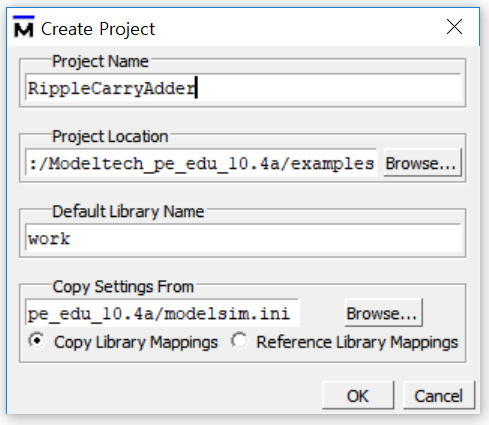Image resolution: width=489 pixels, height=425 pixels.
Task: Click the modelsim.ini settings path field
Action: (x=162, y=313)
